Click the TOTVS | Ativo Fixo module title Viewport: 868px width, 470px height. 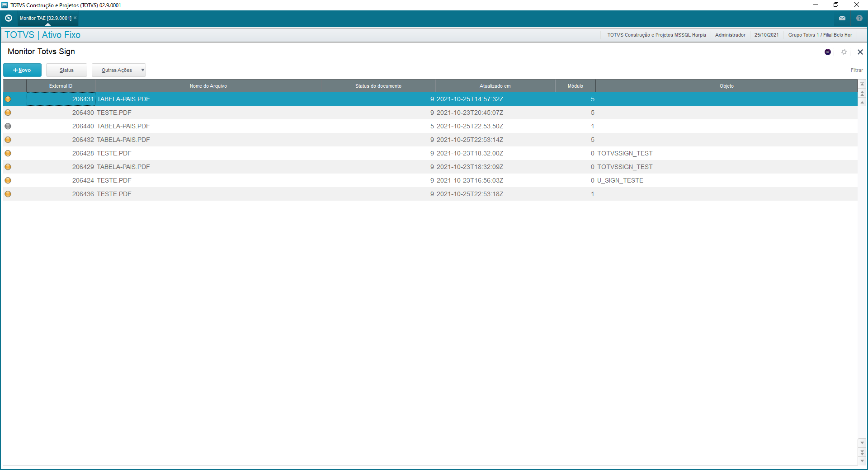[x=42, y=35]
